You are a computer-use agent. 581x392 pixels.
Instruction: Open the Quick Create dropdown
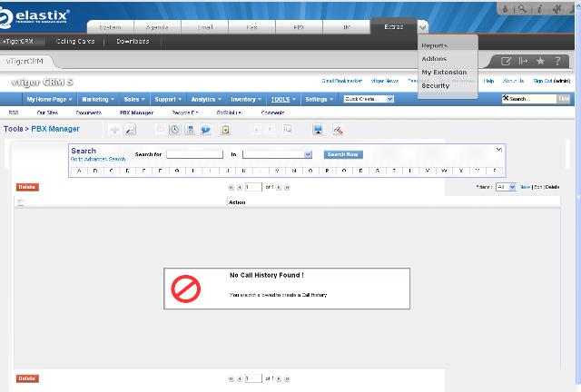[x=371, y=98]
